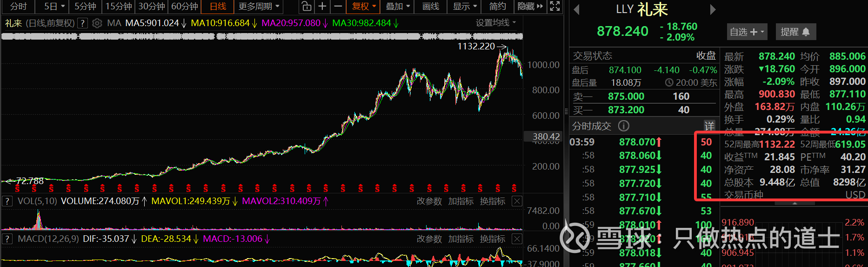The height and width of the screenshot is (267, 868).
Task: Click MACD panel 换指标
Action: click(x=492, y=239)
